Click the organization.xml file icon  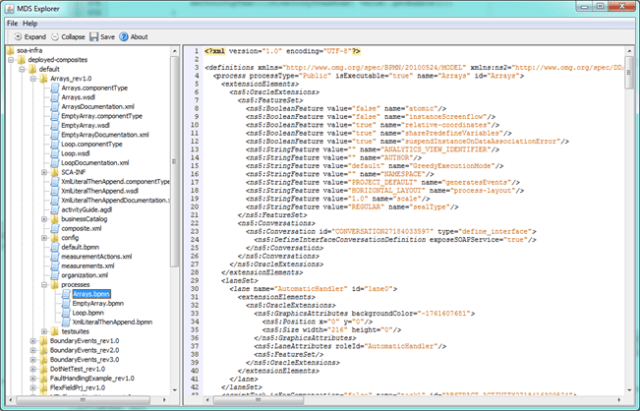click(x=55, y=275)
